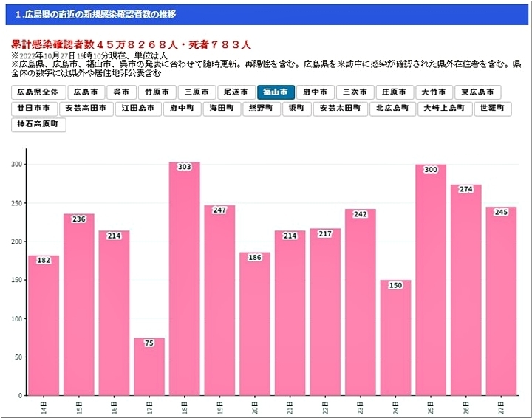Choose 大崎上島町 from the list
532x418 pixels.
[x=445, y=109]
